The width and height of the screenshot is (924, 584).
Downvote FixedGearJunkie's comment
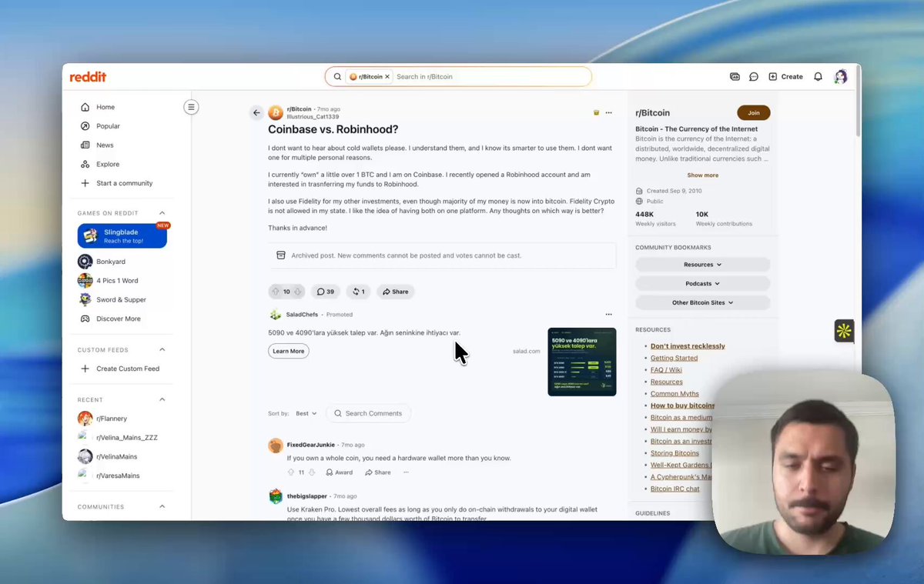312,472
